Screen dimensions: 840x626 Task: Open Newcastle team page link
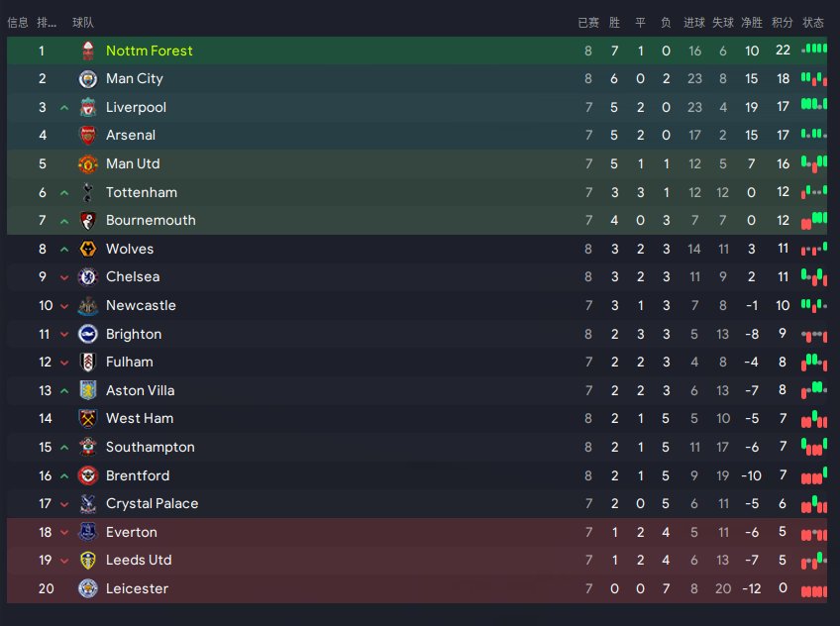click(141, 305)
